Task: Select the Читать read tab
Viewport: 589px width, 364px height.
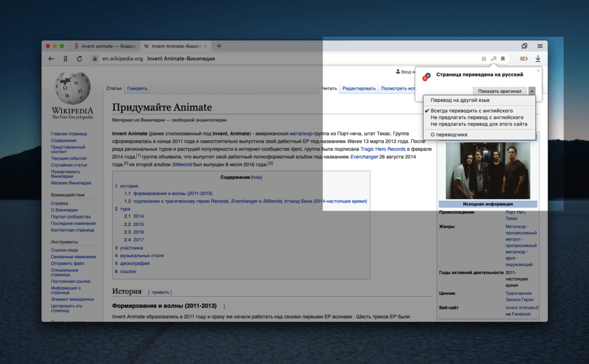Action: click(x=330, y=89)
